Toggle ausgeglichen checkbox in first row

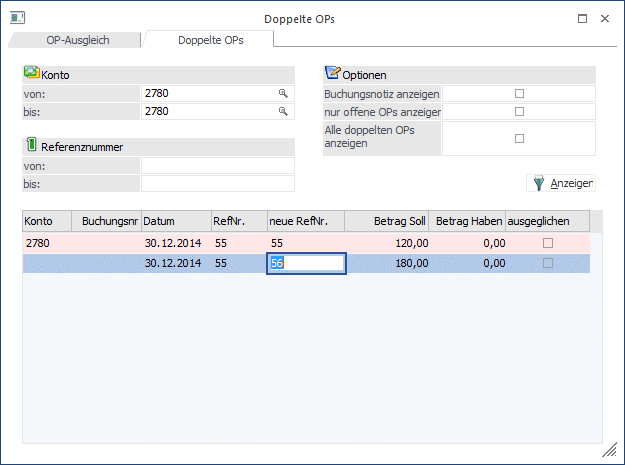pyautogui.click(x=547, y=243)
